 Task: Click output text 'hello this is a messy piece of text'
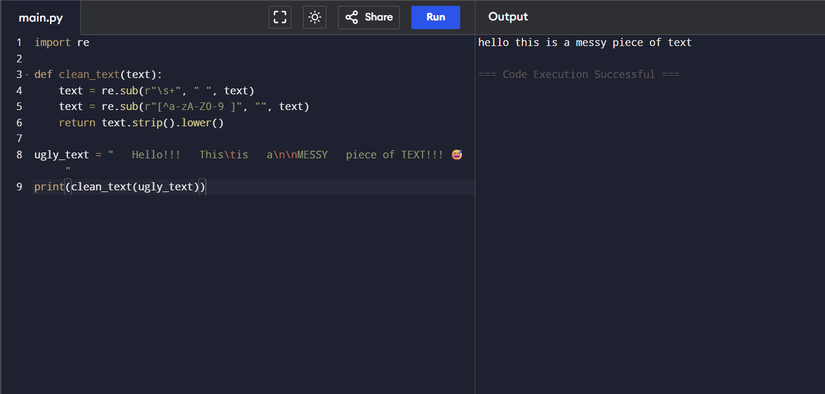point(585,43)
